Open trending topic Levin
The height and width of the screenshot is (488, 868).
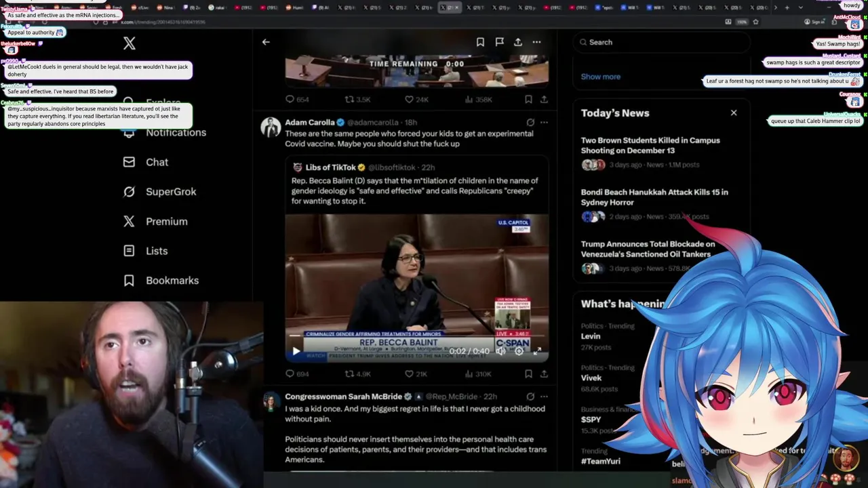591,336
